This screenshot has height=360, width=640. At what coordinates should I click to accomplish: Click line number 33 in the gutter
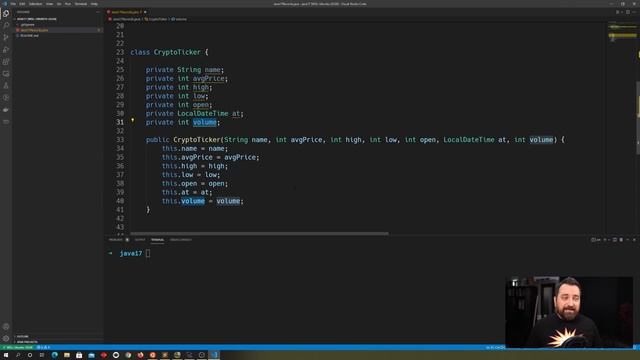click(x=120, y=140)
